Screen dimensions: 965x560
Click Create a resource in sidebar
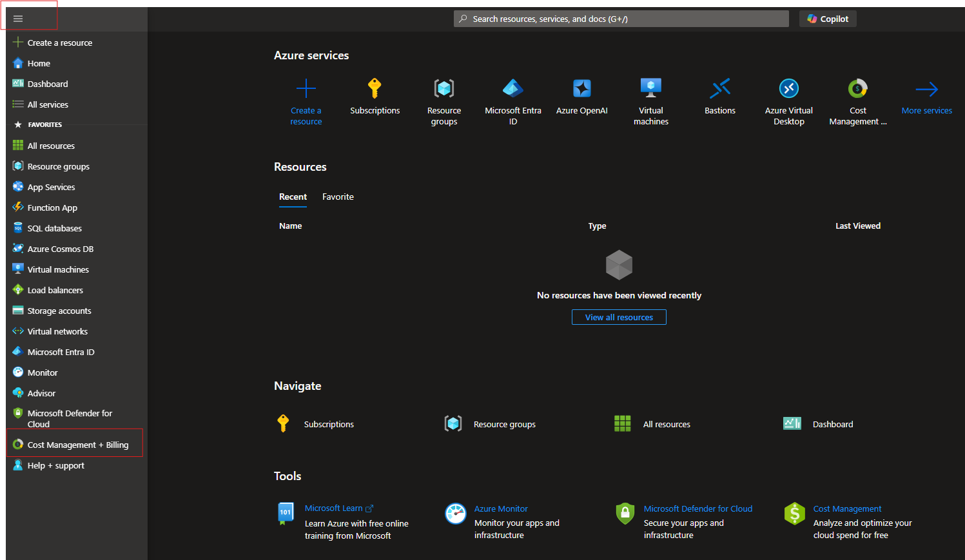52,43
